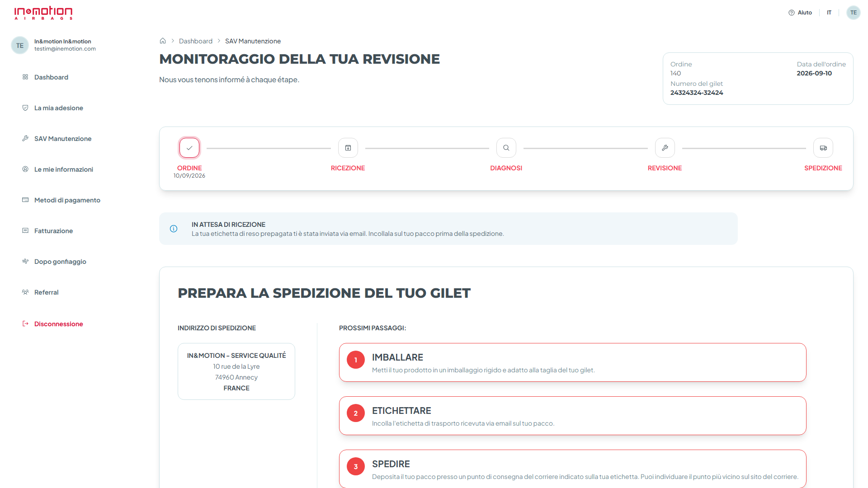Click the invoice icon beside Fatturazione

tap(25, 230)
